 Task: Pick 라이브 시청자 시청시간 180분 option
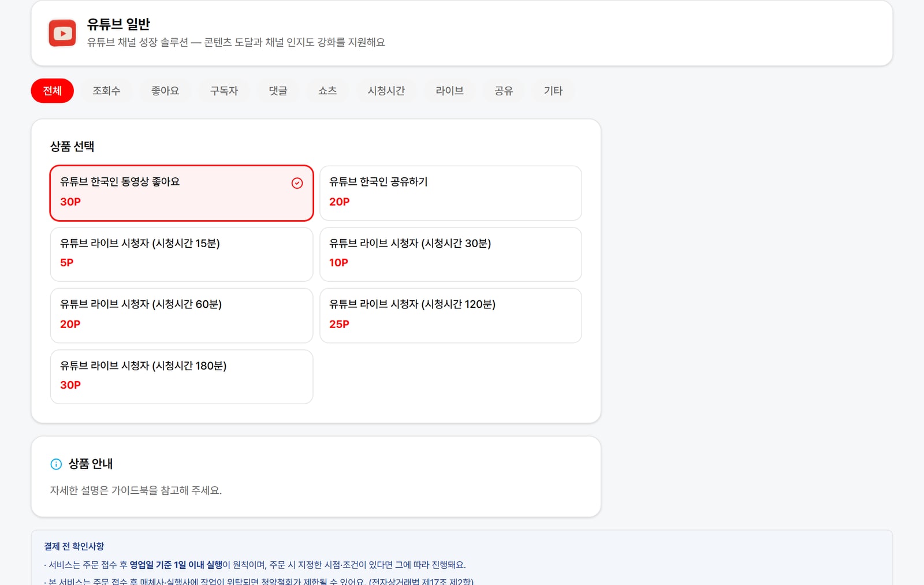181,377
